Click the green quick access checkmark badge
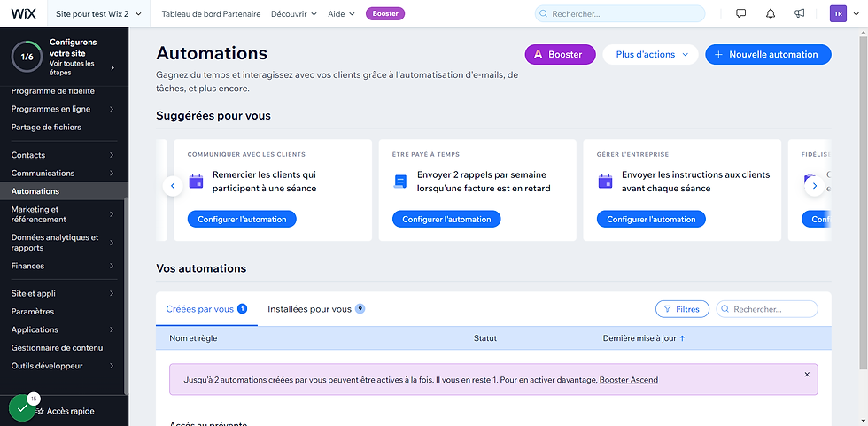The width and height of the screenshot is (868, 426). point(22,408)
